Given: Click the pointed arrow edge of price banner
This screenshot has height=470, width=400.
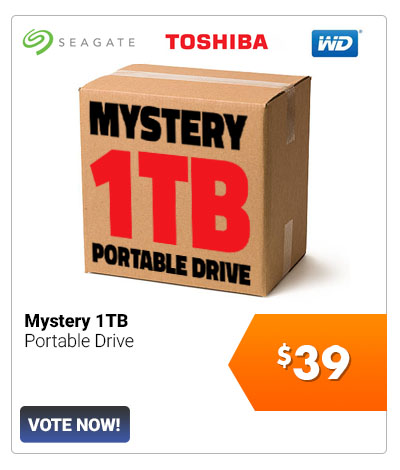Looking at the screenshot, I should (241, 363).
